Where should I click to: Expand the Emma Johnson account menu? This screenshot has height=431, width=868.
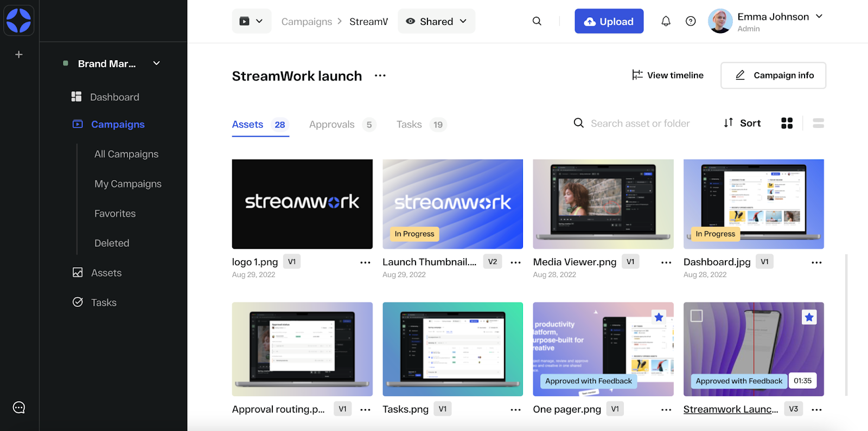[x=819, y=16]
